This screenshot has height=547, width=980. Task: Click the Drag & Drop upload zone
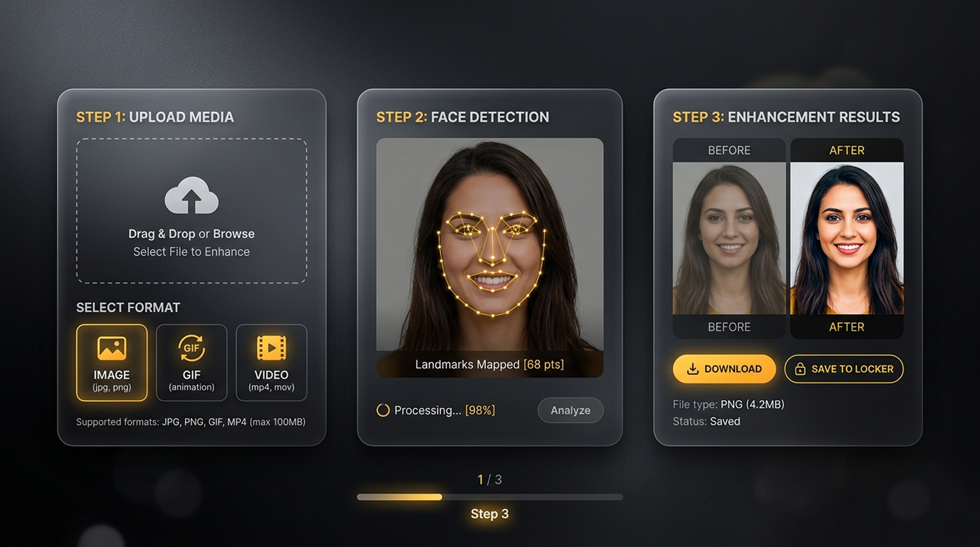[191, 211]
